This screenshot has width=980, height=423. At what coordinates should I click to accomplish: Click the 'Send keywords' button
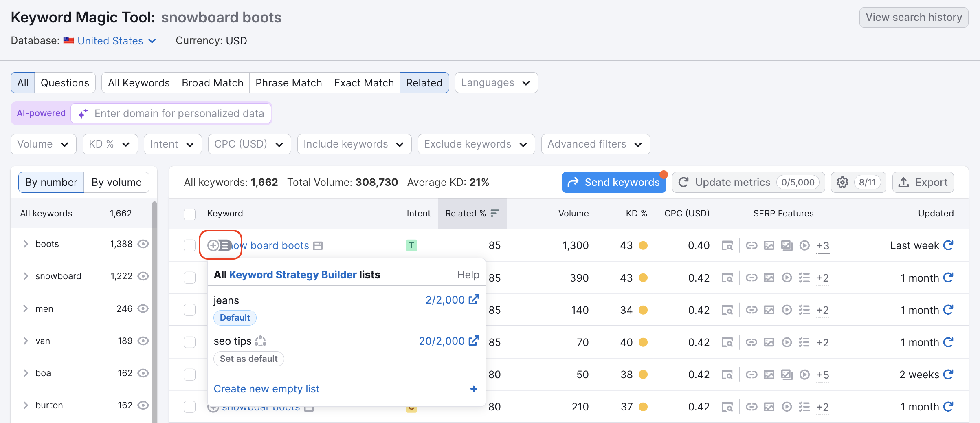613,182
